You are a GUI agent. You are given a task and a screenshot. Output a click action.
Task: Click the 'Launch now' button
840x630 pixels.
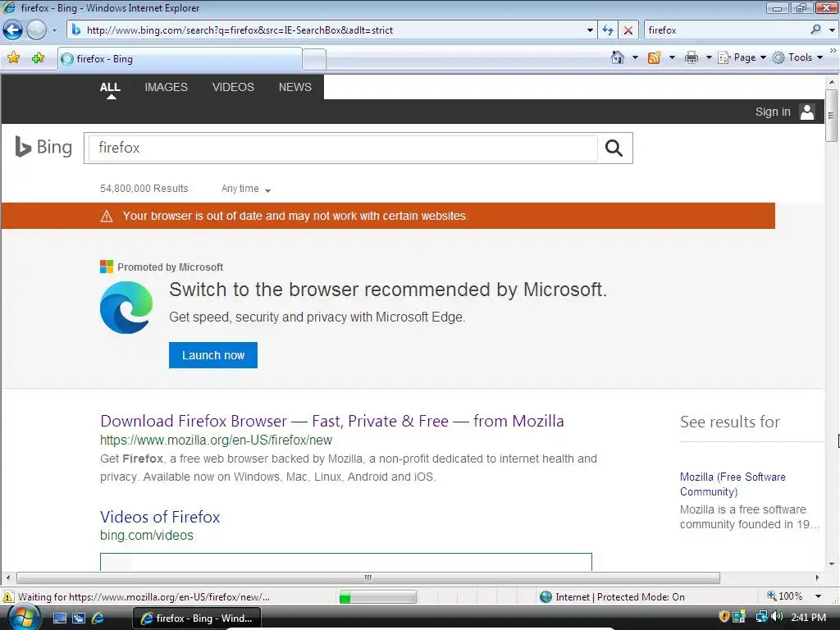coord(213,355)
